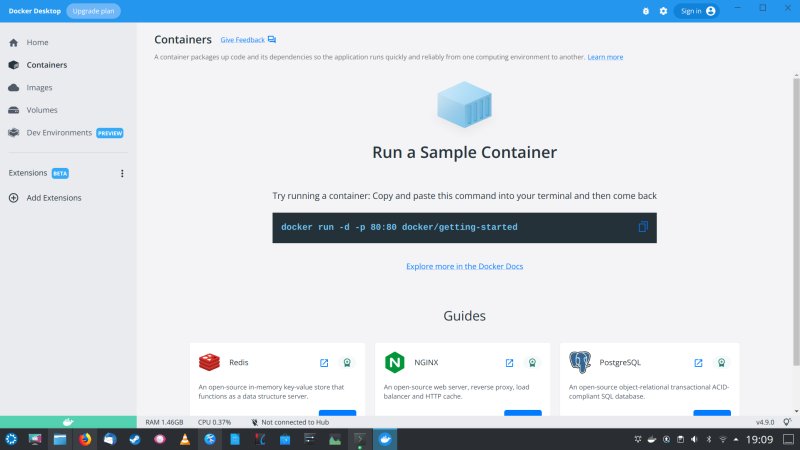Open the KDE application launcher
This screenshot has height=450, width=800.
click(11, 439)
